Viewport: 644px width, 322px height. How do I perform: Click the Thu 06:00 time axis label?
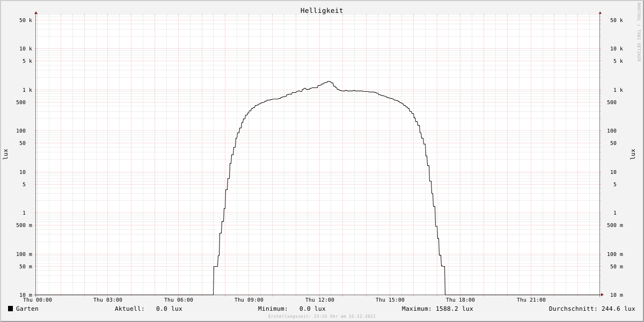(179, 300)
